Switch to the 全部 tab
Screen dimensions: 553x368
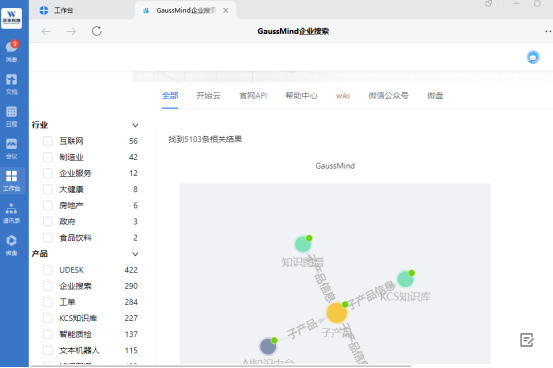point(170,96)
